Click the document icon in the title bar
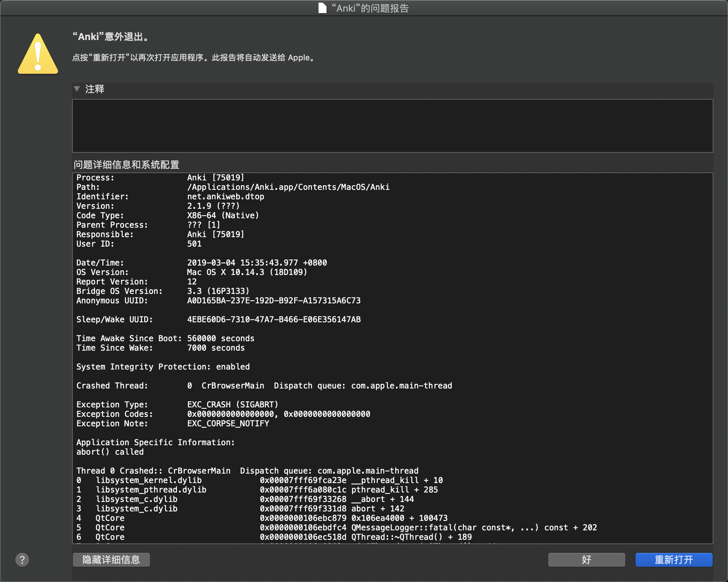728x582 pixels. point(323,8)
